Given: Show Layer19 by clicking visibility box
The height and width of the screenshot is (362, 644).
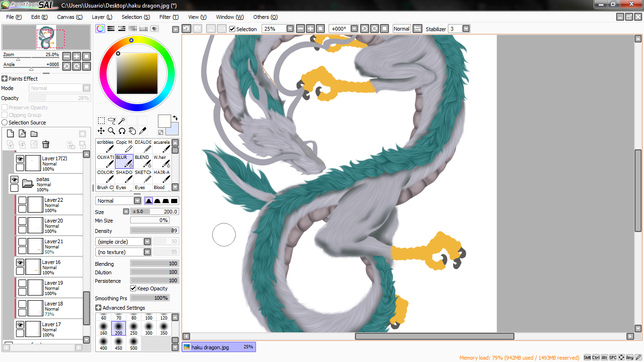Looking at the screenshot, I should [x=22, y=284].
